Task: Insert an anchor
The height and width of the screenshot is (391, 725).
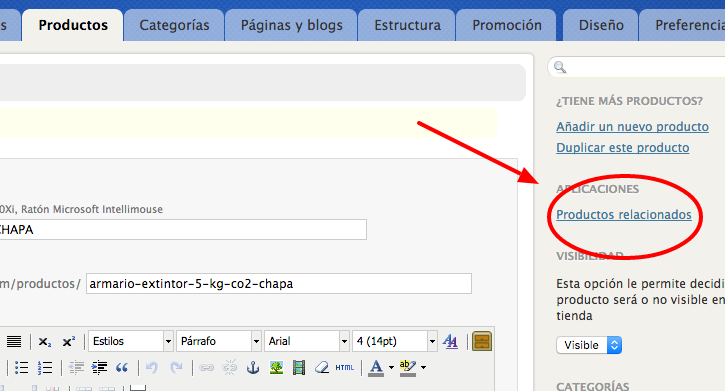Action: click(253, 367)
